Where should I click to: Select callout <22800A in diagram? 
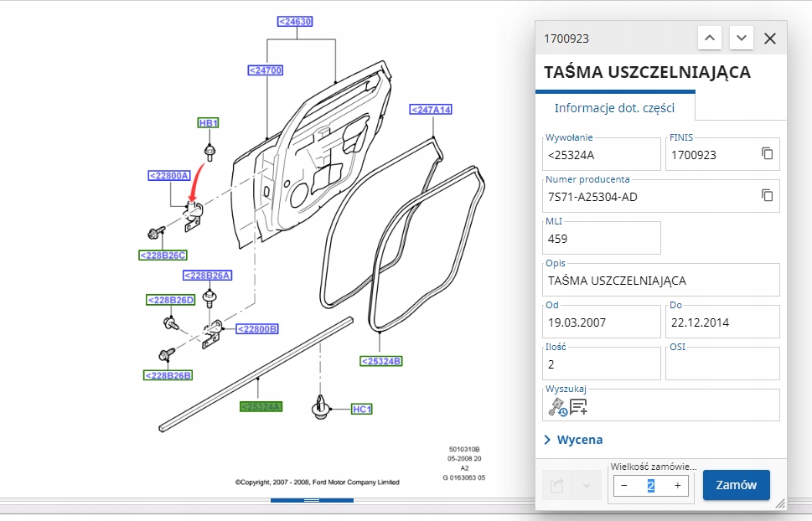[x=169, y=176]
